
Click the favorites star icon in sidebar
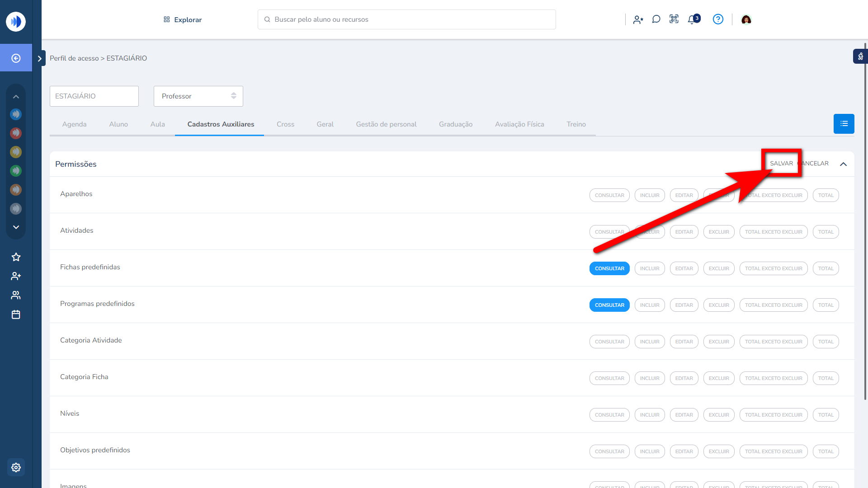point(16,257)
